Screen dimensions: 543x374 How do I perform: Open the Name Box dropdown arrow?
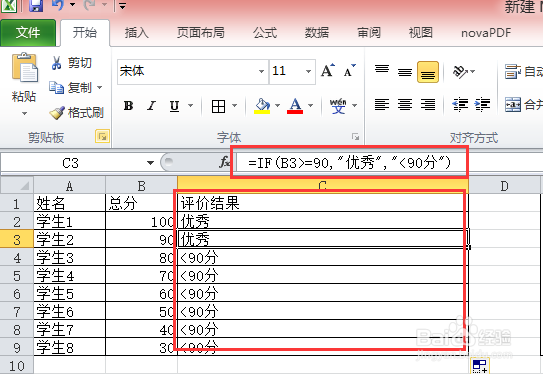pos(150,163)
